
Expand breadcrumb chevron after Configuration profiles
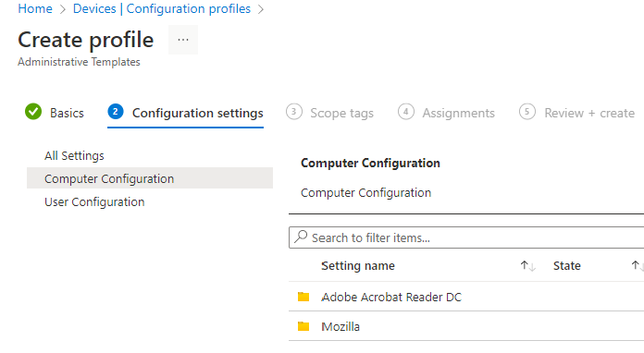click(x=261, y=9)
